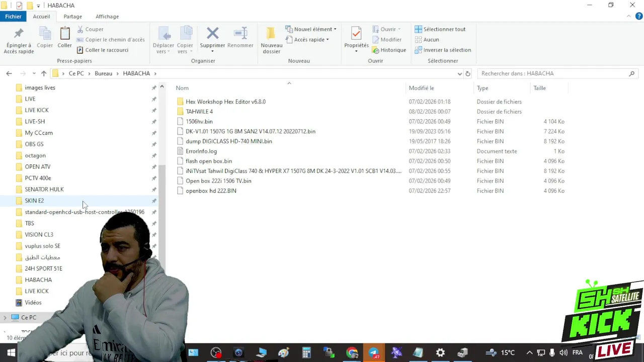This screenshot has width=644, height=362.
Task: Expand the address bar history dropdown
Action: pyautogui.click(x=459, y=73)
